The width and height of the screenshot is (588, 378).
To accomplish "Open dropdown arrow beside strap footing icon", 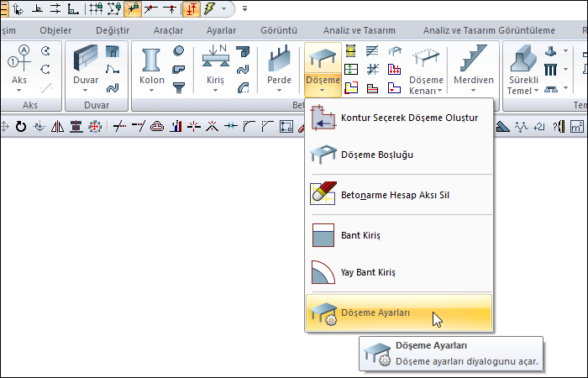I will click(x=565, y=88).
